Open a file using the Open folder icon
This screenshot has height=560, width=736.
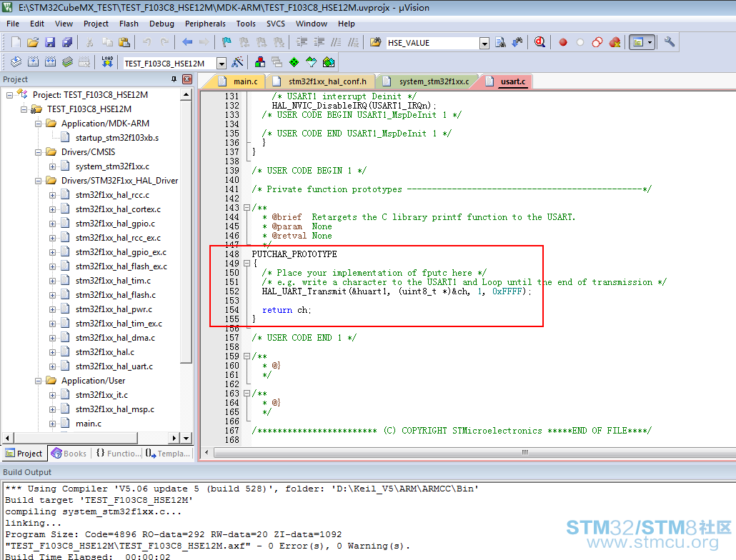click(x=33, y=42)
